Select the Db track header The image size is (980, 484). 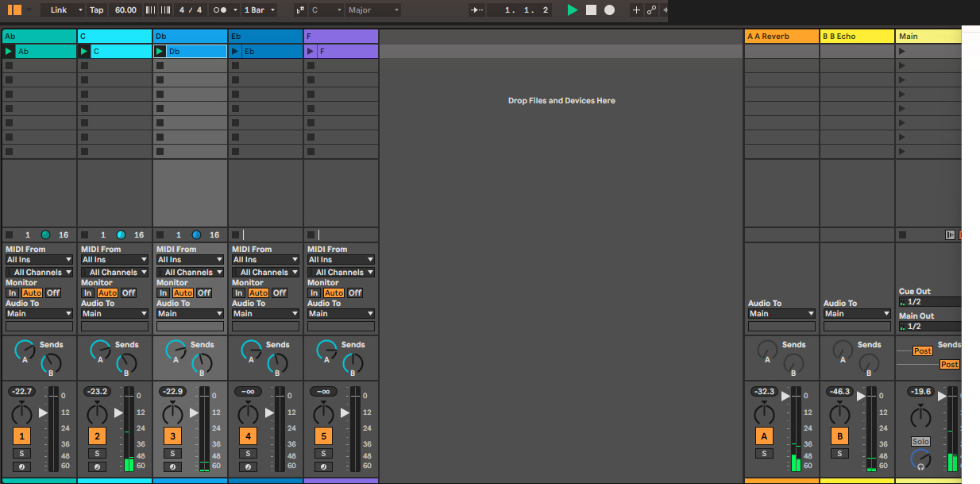tap(191, 36)
